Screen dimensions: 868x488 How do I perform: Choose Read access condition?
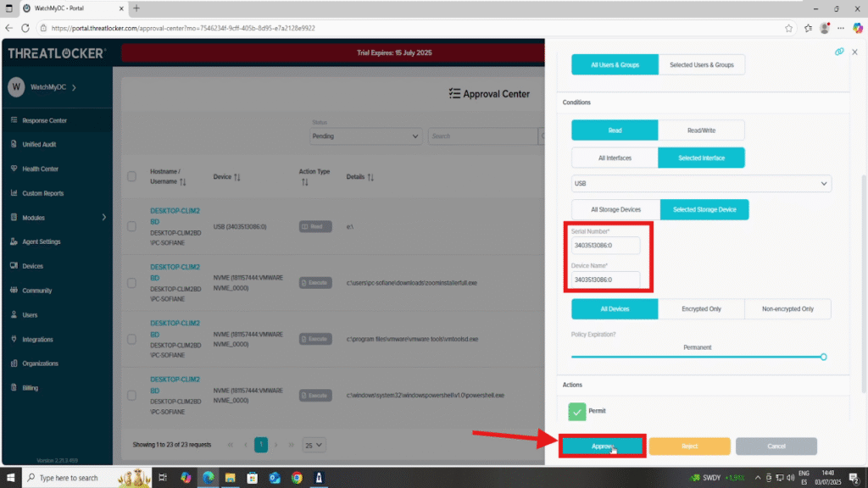tap(615, 130)
